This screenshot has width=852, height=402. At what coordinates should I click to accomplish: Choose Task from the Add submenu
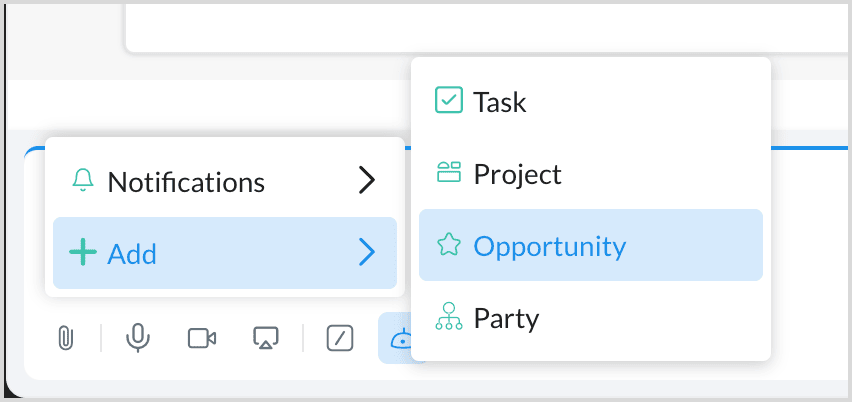[x=500, y=101]
